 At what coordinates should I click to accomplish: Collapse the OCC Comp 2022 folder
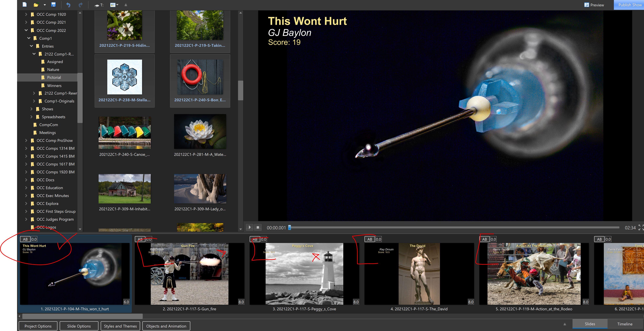pyautogui.click(x=26, y=30)
